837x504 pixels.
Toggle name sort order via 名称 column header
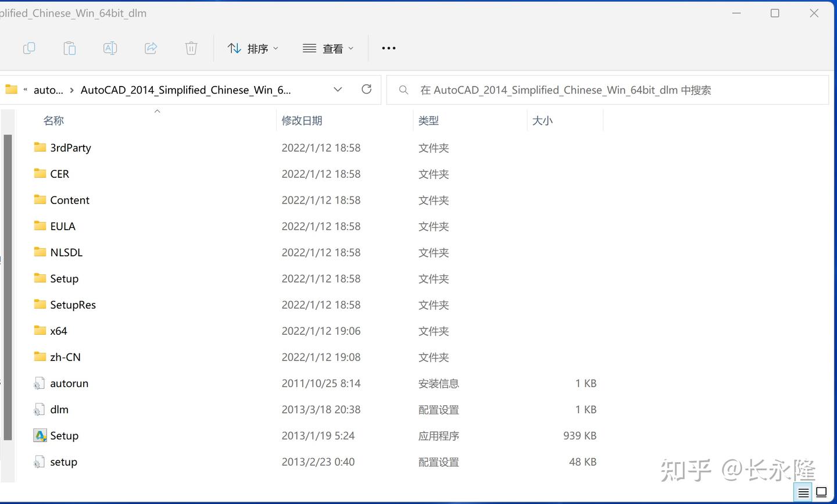tap(53, 120)
